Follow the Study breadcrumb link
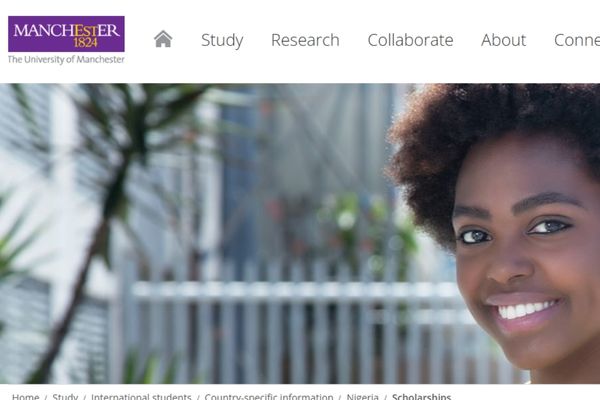Viewport: 600px width, 400px height. (x=65, y=397)
